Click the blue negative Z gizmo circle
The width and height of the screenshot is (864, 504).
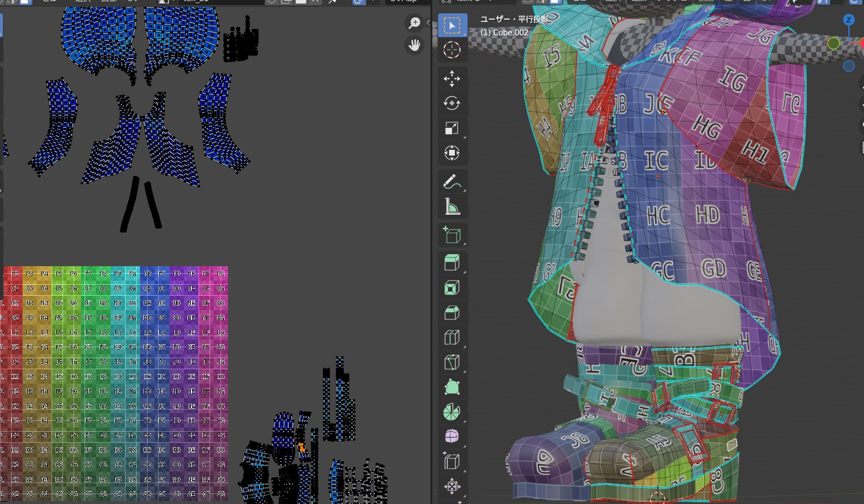click(849, 66)
